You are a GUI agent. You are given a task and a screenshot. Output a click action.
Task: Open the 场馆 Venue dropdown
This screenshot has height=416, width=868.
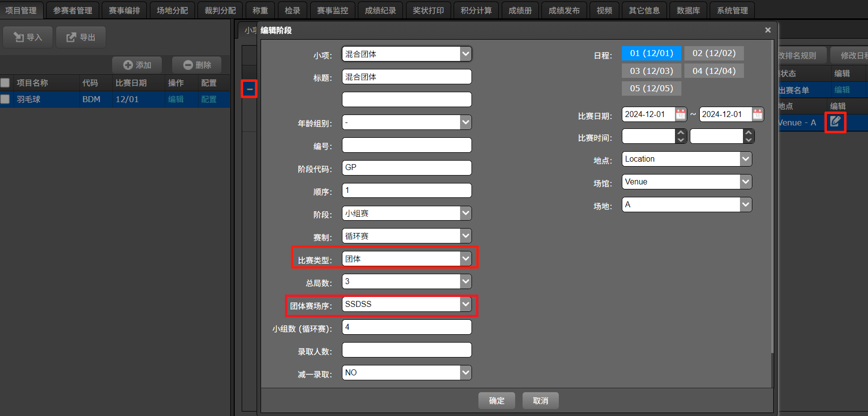(745, 182)
